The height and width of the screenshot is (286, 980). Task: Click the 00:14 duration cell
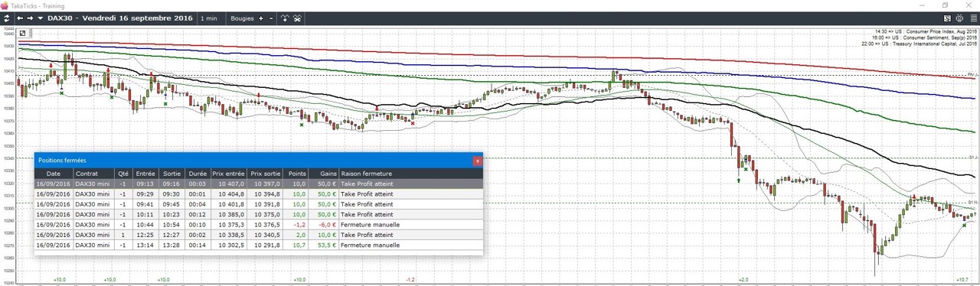tap(198, 245)
